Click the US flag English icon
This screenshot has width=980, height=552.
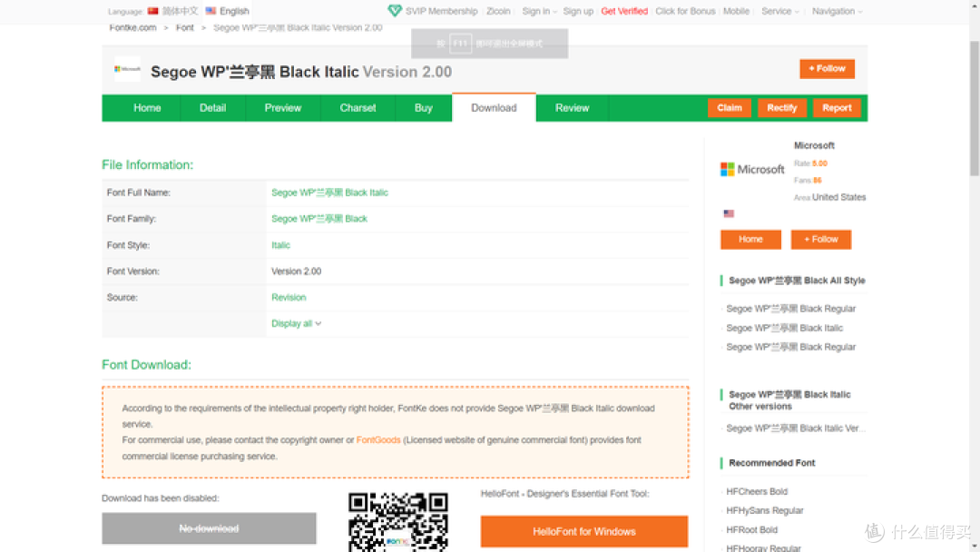[x=211, y=11]
